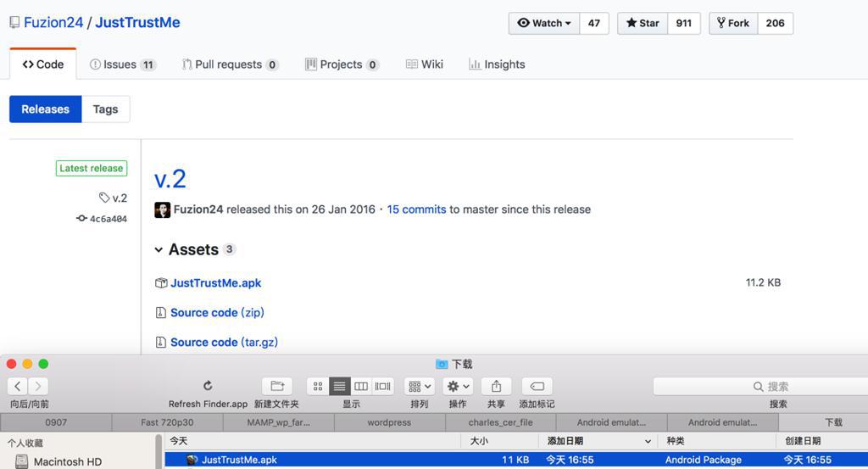Switch to the wordpress Finder tab
Image resolution: width=868 pixels, height=469 pixels.
[389, 422]
